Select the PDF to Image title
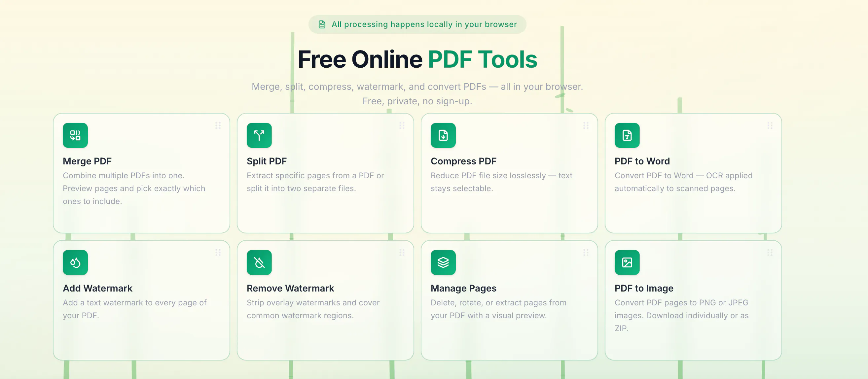Screen dimensions: 868x379 coord(644,289)
